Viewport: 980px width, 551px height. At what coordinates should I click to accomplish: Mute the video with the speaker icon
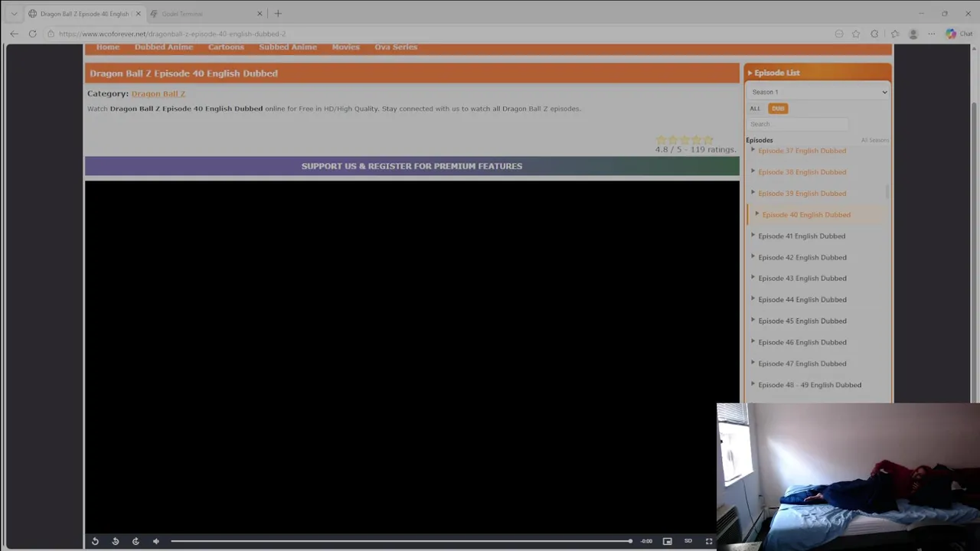pyautogui.click(x=156, y=541)
